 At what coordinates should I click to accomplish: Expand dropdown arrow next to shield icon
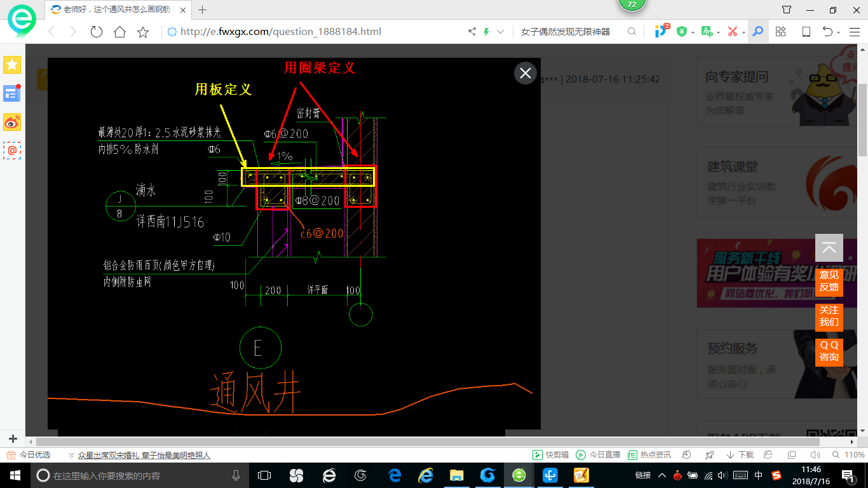pyautogui.click(x=693, y=32)
